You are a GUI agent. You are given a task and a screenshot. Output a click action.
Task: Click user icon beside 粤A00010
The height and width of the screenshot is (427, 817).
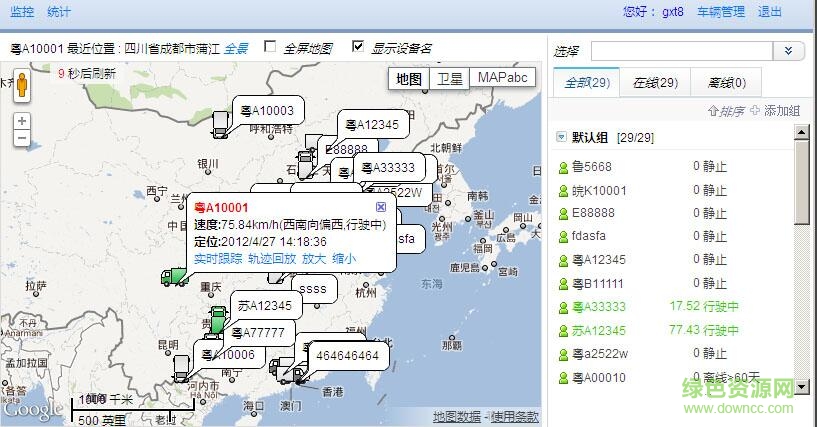[563, 379]
